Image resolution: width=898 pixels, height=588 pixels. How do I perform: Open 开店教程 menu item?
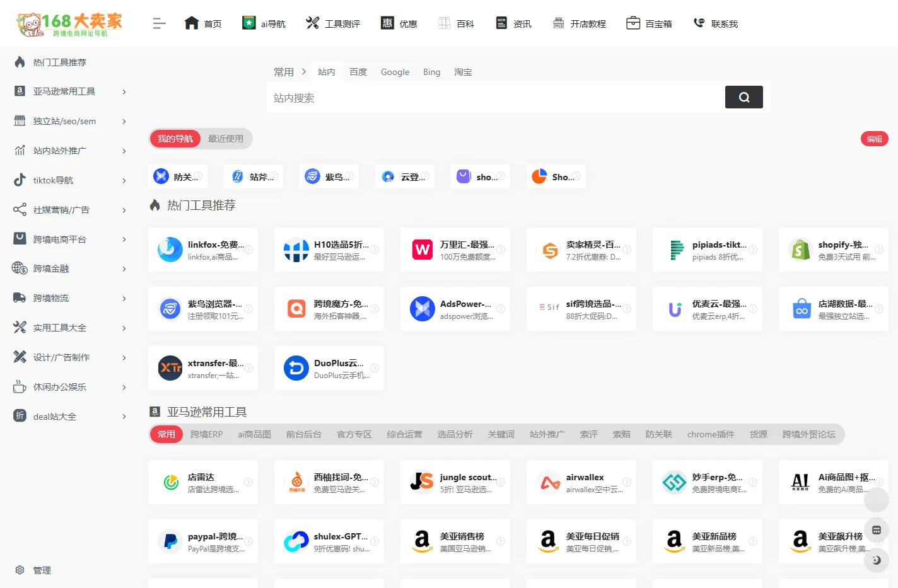(579, 24)
